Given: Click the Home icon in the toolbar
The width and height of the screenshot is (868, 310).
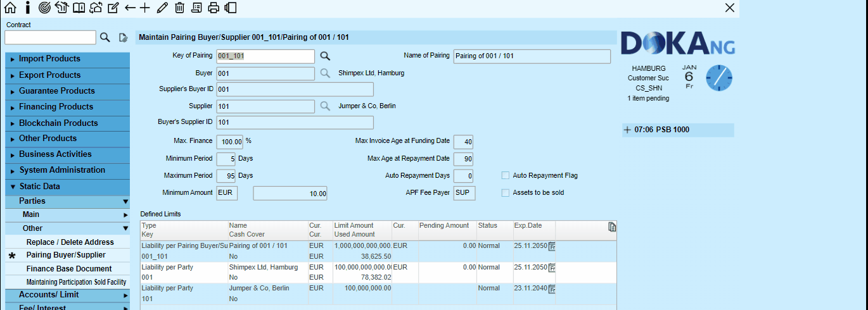Looking at the screenshot, I should (10, 8).
